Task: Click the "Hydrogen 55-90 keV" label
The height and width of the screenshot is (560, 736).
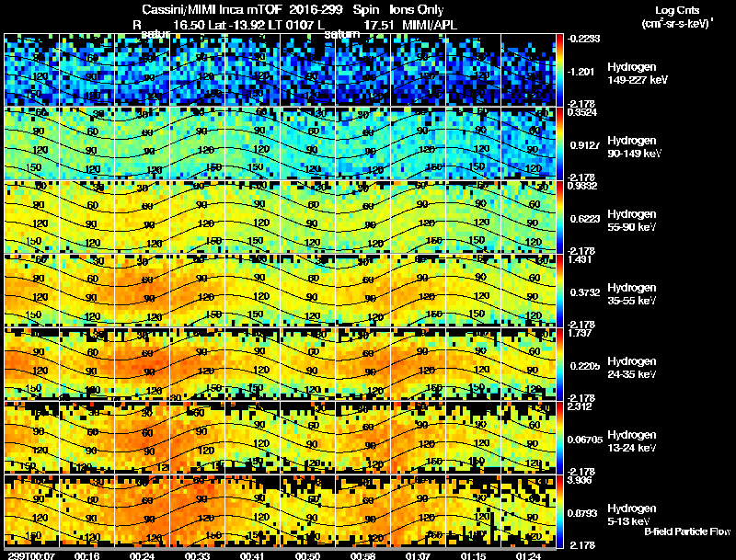Action: pos(632,221)
